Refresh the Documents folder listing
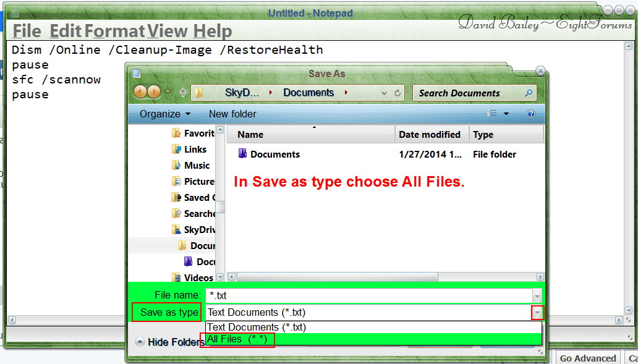The width and height of the screenshot is (638, 364). (398, 93)
